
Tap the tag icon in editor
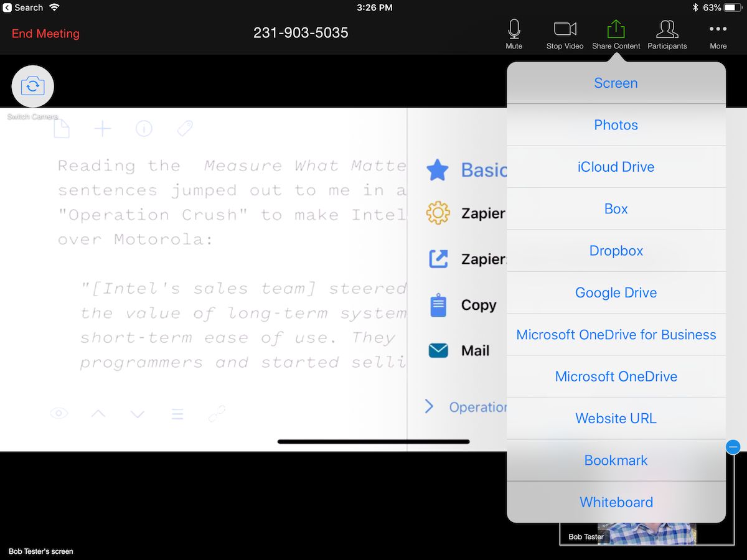tap(184, 129)
